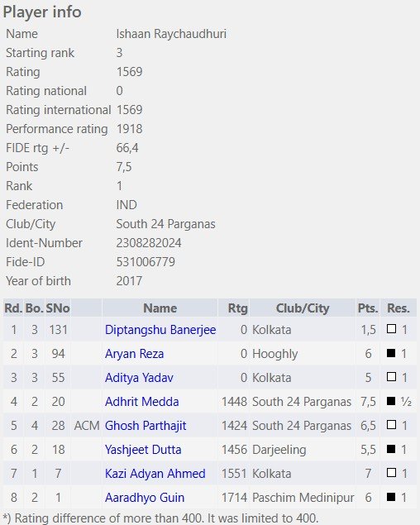
Task: Click black piece icon in round 4
Action: [x=391, y=401]
